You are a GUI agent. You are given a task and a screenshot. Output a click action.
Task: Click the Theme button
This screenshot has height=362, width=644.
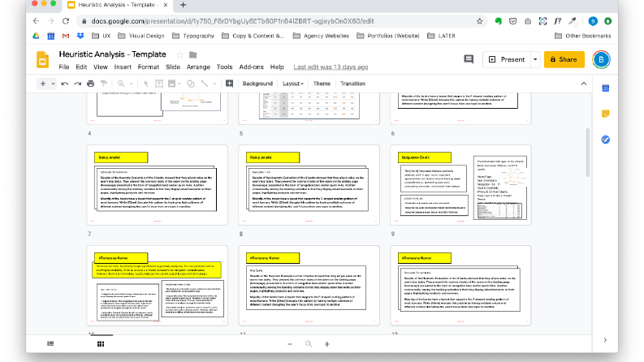322,84
